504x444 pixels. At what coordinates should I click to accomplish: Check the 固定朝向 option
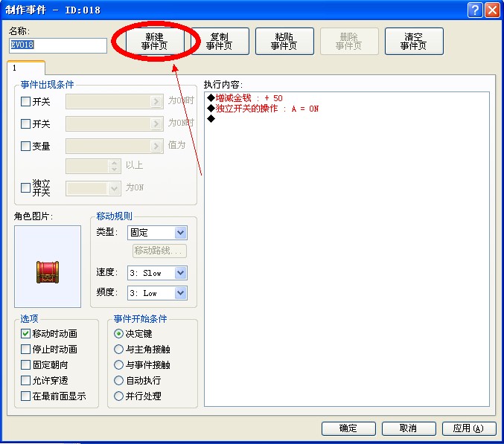tap(25, 364)
